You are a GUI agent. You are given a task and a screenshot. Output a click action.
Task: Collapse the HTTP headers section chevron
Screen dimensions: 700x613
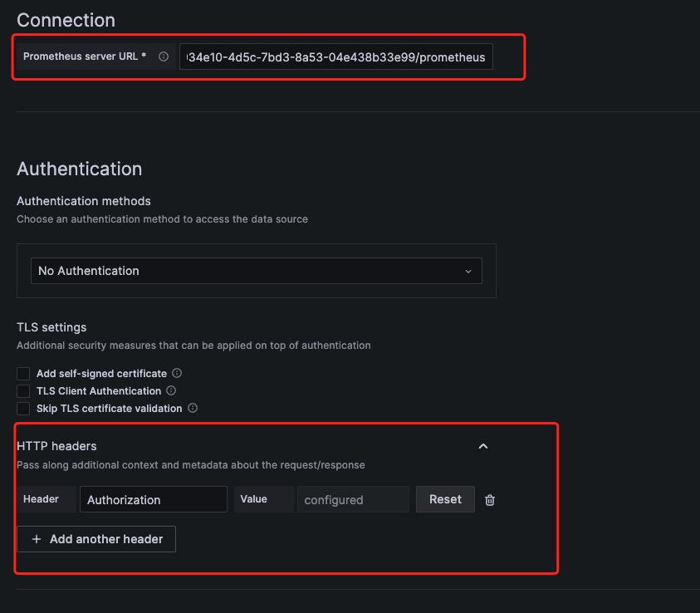coord(483,446)
